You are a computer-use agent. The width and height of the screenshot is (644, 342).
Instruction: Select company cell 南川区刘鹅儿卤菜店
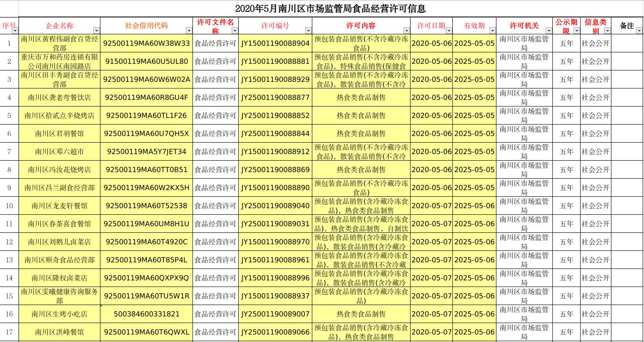59,242
